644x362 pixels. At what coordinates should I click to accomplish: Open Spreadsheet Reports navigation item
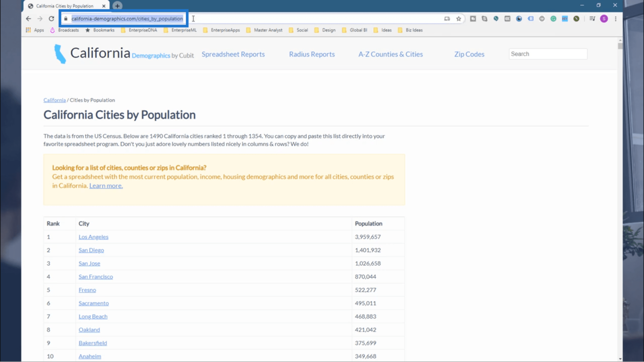tap(233, 54)
